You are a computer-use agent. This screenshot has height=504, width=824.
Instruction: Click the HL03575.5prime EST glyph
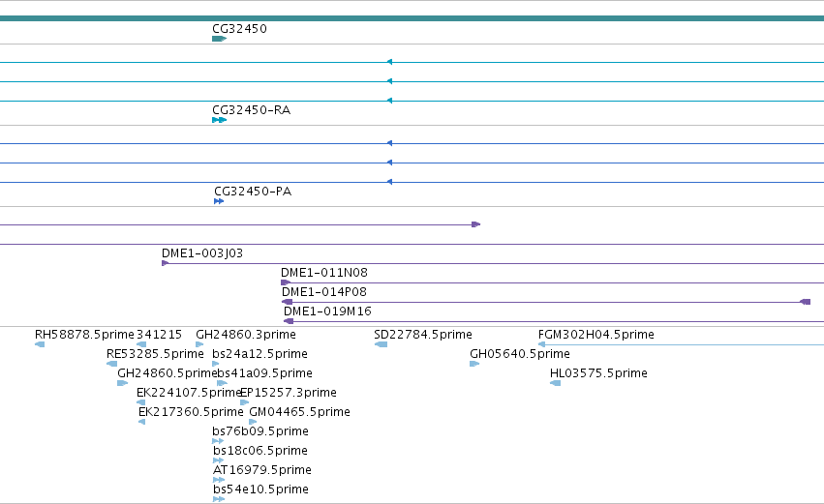(556, 384)
